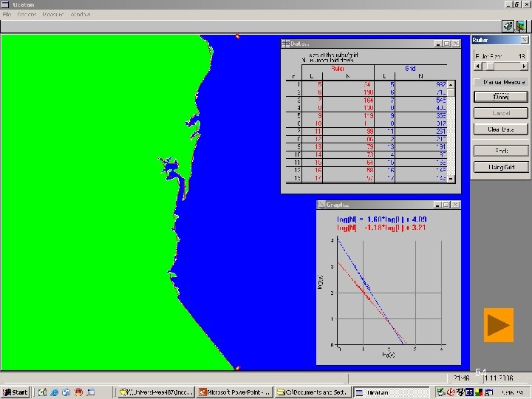The width and height of the screenshot is (532, 399).
Task: Close the Ruler panel
Action: 524,40
